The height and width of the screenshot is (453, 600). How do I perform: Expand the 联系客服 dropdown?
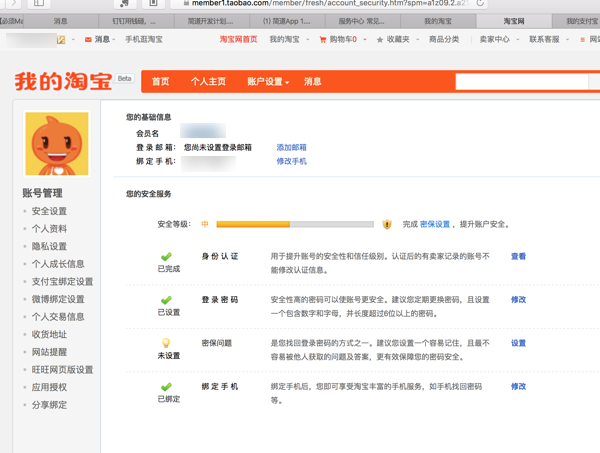tap(567, 39)
